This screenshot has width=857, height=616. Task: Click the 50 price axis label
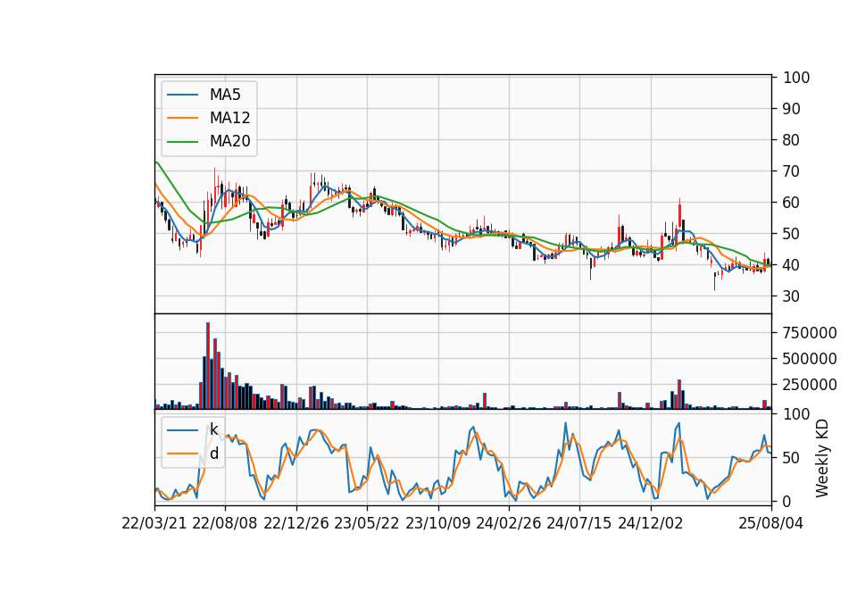(792, 233)
